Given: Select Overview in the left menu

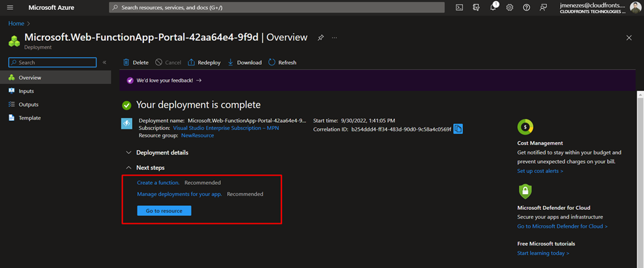Looking at the screenshot, I should (x=55, y=77).
